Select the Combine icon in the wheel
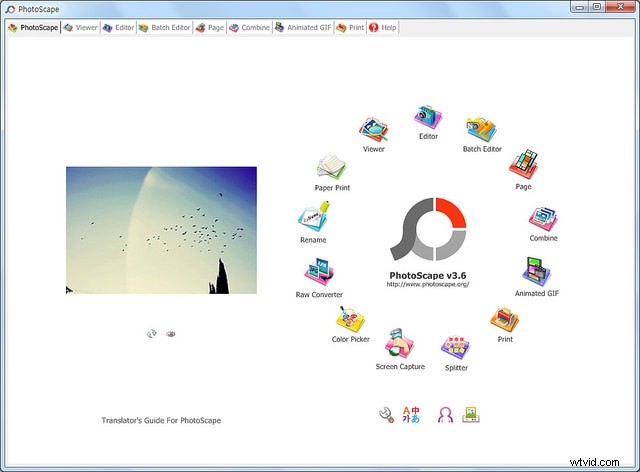 (x=543, y=218)
